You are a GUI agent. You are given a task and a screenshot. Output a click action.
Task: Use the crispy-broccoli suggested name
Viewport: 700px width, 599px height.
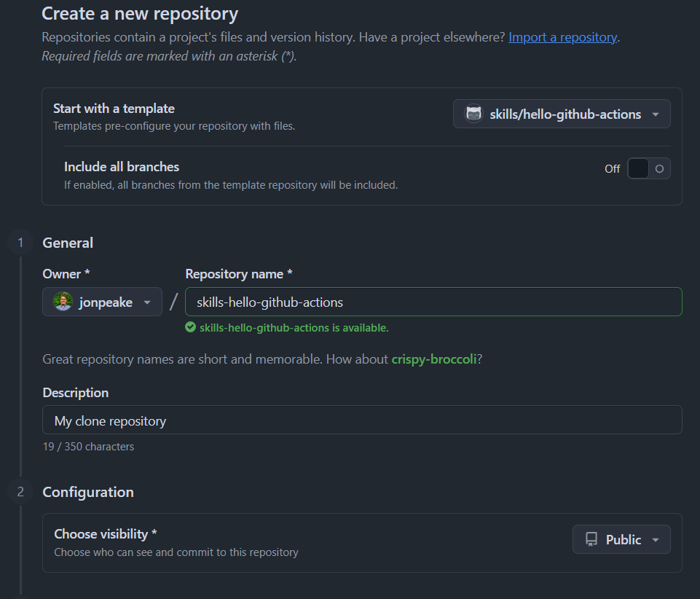[433, 359]
